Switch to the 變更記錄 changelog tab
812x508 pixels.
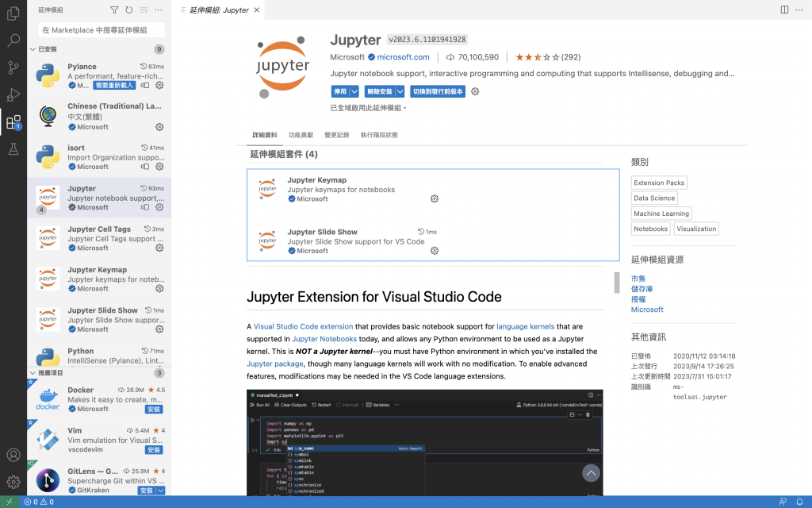pyautogui.click(x=336, y=135)
